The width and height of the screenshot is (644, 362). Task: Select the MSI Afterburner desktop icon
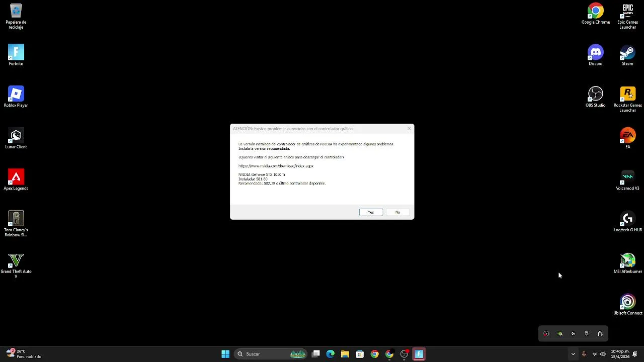[x=628, y=263]
